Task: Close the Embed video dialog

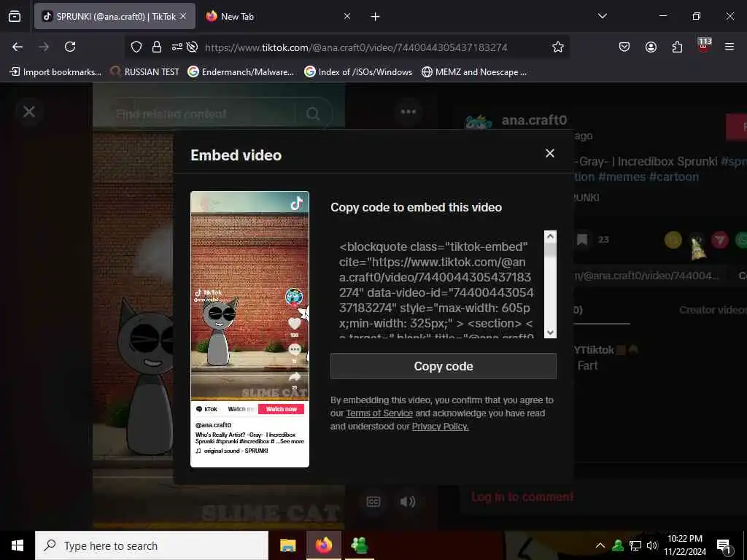Action: (x=550, y=153)
